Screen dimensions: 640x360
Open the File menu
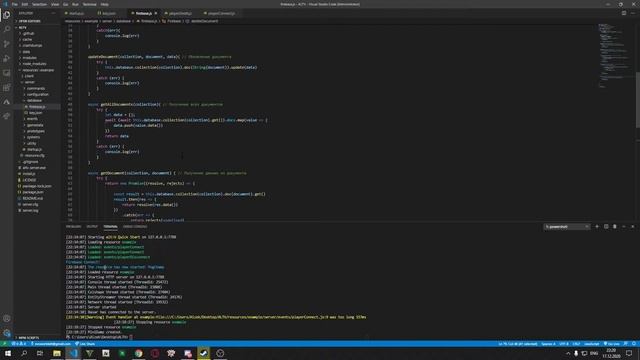15,4
